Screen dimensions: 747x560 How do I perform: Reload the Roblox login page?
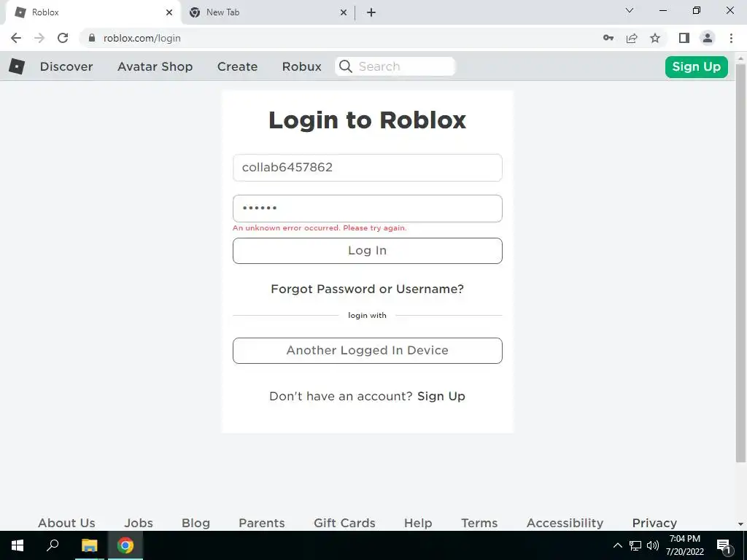[63, 38]
